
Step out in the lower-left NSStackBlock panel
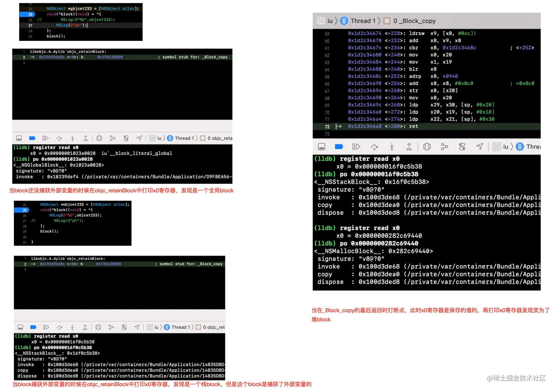[x=85, y=327]
